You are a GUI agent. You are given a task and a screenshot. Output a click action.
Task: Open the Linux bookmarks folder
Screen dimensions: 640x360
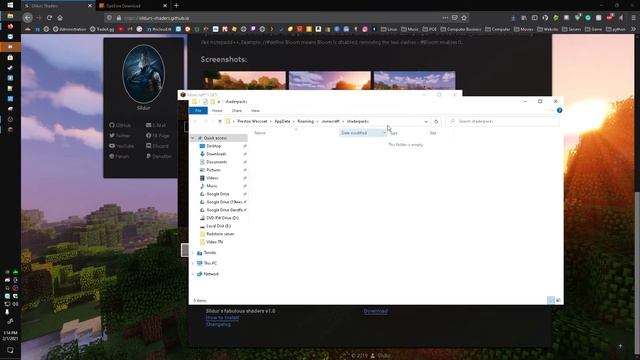click(x=389, y=29)
